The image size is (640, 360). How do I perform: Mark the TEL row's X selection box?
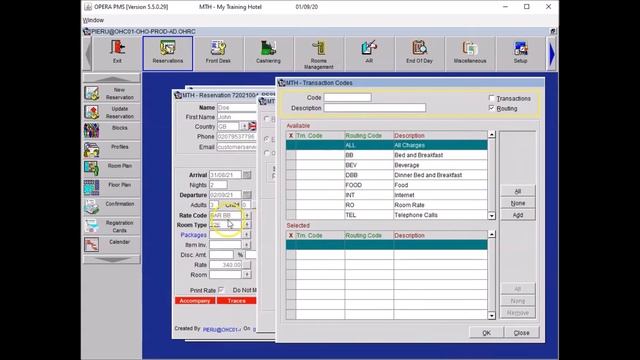click(291, 215)
